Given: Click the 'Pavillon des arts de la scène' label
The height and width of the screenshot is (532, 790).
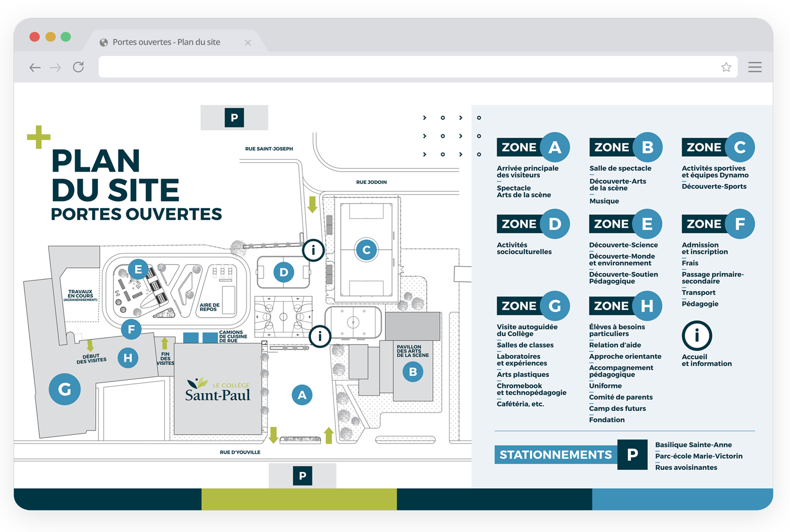Looking at the screenshot, I should pyautogui.click(x=413, y=351).
